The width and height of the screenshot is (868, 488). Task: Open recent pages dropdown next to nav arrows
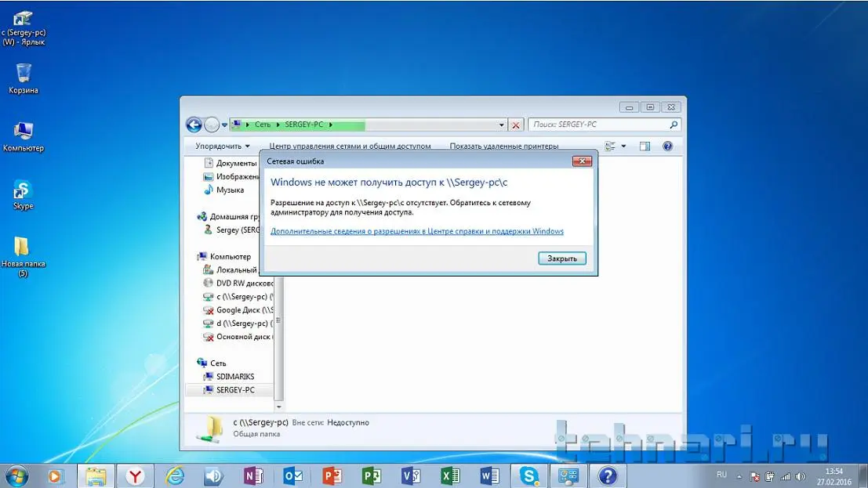(x=224, y=125)
